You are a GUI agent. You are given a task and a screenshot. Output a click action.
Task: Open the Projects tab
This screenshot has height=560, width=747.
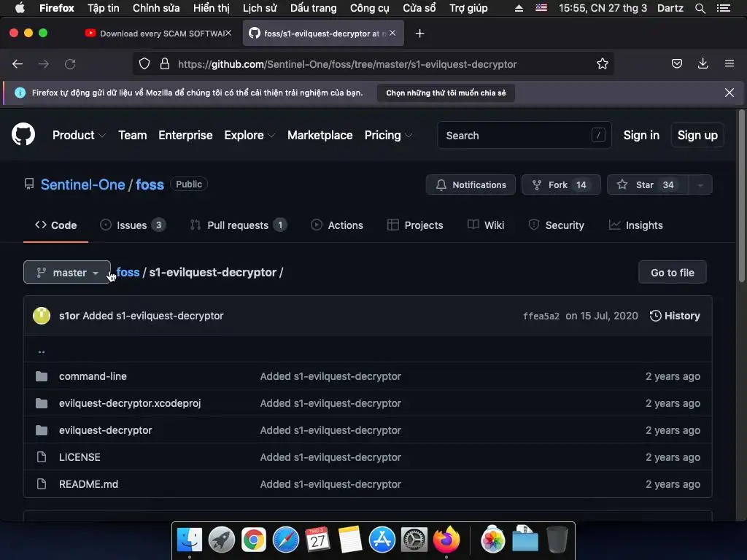[415, 225]
